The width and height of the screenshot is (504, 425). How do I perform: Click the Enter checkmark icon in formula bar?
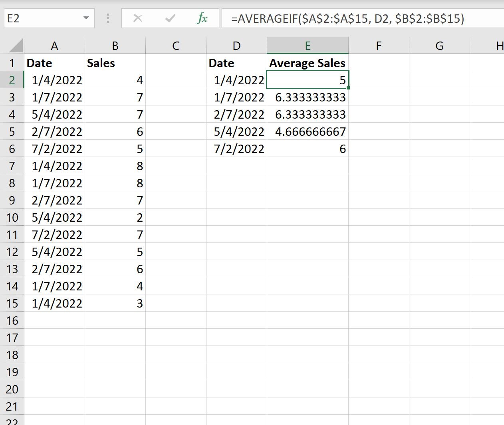click(x=170, y=18)
